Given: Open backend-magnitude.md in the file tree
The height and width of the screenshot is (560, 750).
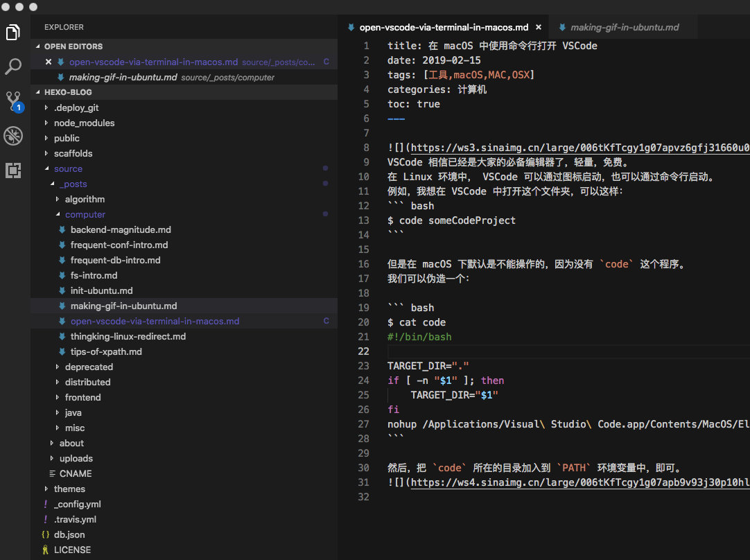Looking at the screenshot, I should (120, 229).
